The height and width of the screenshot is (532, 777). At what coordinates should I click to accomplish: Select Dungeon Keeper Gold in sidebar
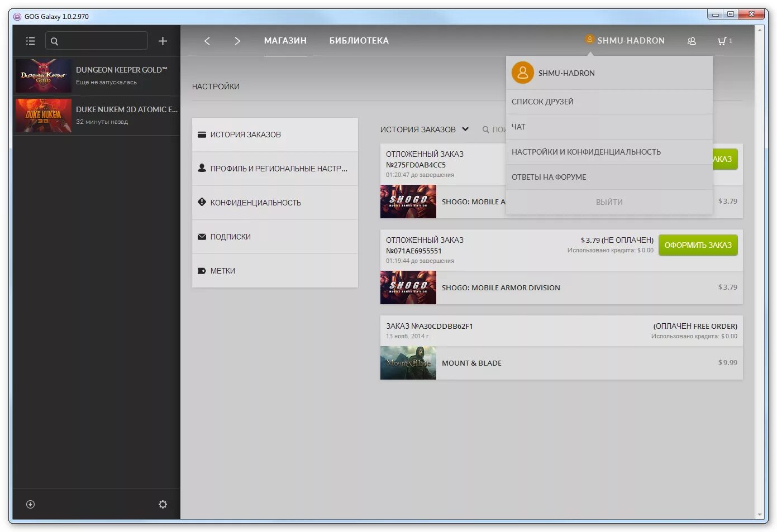(x=97, y=76)
